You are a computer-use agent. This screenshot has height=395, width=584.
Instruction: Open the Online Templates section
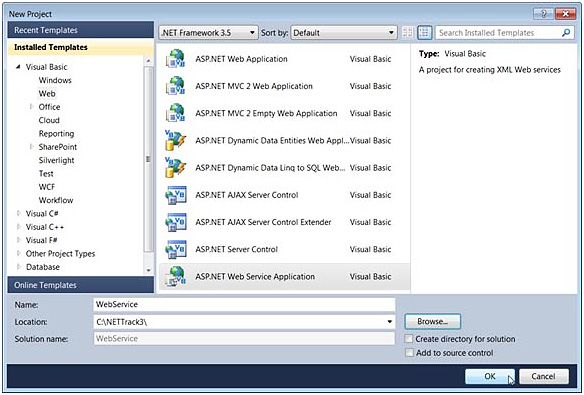(x=80, y=285)
